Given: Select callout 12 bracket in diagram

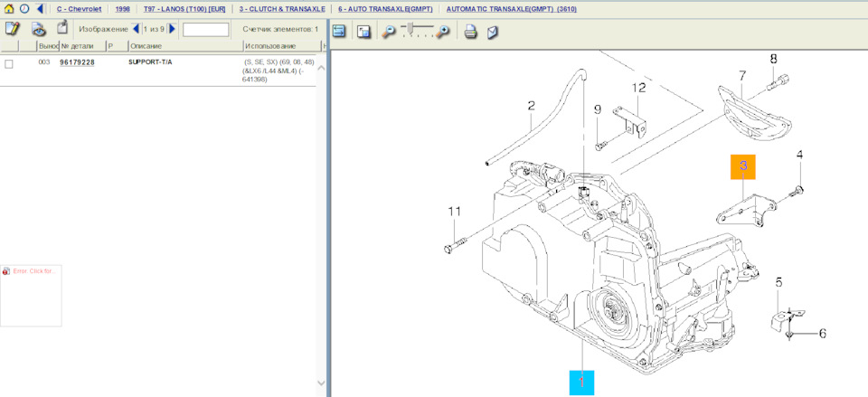Looking at the screenshot, I should pos(639,88).
